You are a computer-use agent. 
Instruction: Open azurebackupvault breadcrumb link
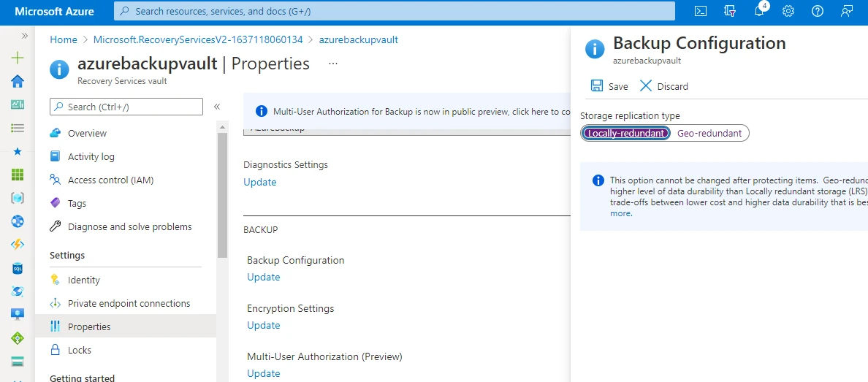point(358,40)
